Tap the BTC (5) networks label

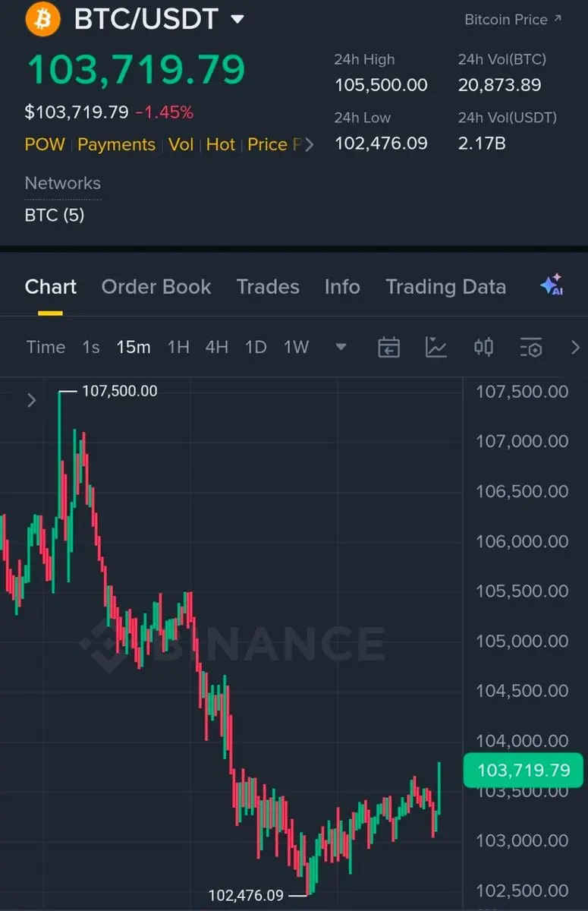(x=55, y=215)
